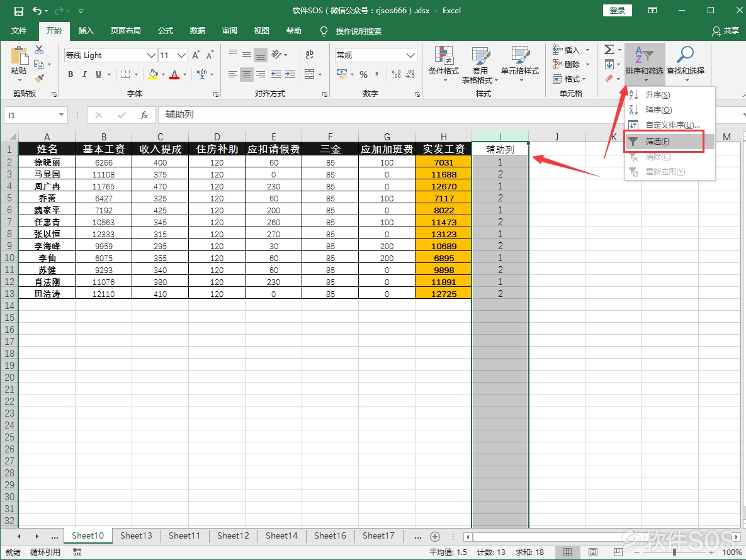Click the Increase Decimal icon
The height and width of the screenshot is (560, 746).
pyautogui.click(x=397, y=74)
